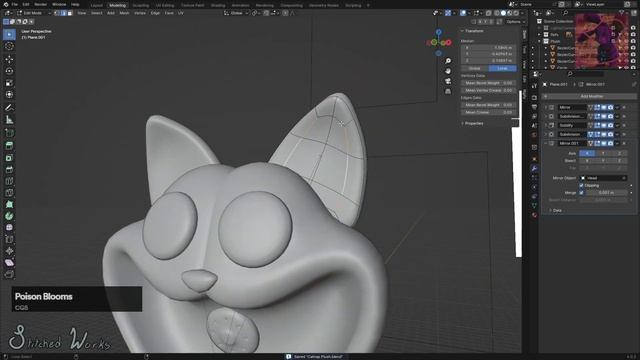The image size is (640, 360).
Task: Click the pan view hand icon
Action: pyautogui.click(x=448, y=71)
